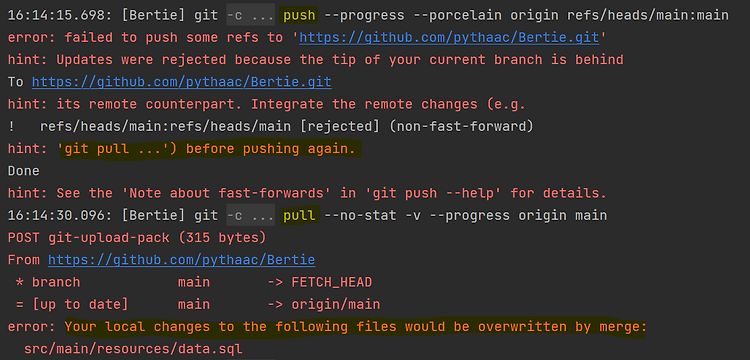Click the highlighted 'pull' keyword
This screenshot has width=750, height=360.
click(x=299, y=216)
